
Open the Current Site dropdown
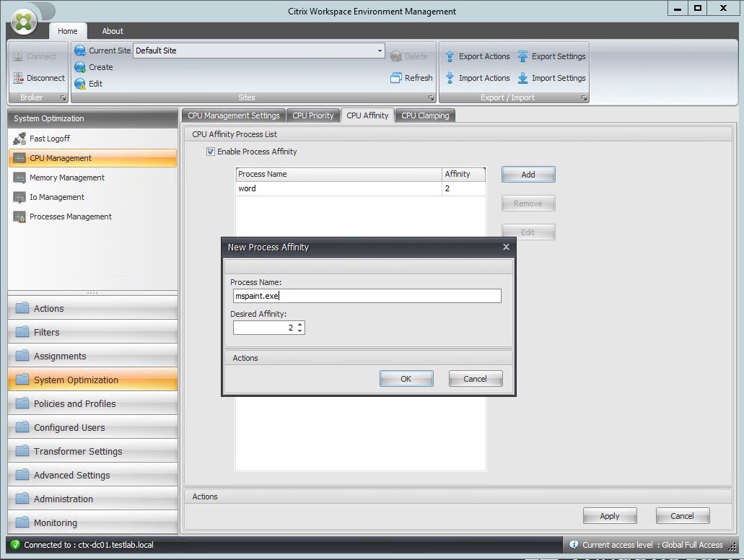380,51
